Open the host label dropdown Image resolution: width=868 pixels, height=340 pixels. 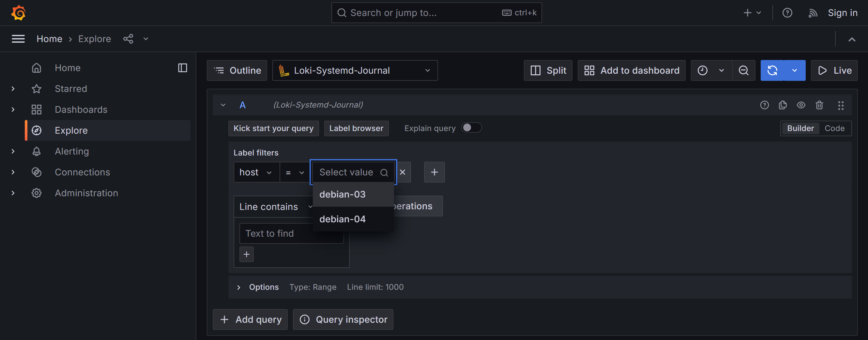coord(256,172)
